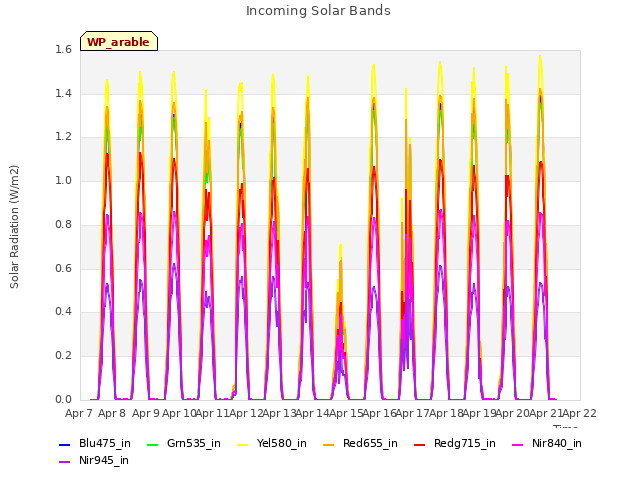The width and height of the screenshot is (640, 480).
Task: Toggle the Yel580_in legend entry
Action: pyautogui.click(x=272, y=443)
